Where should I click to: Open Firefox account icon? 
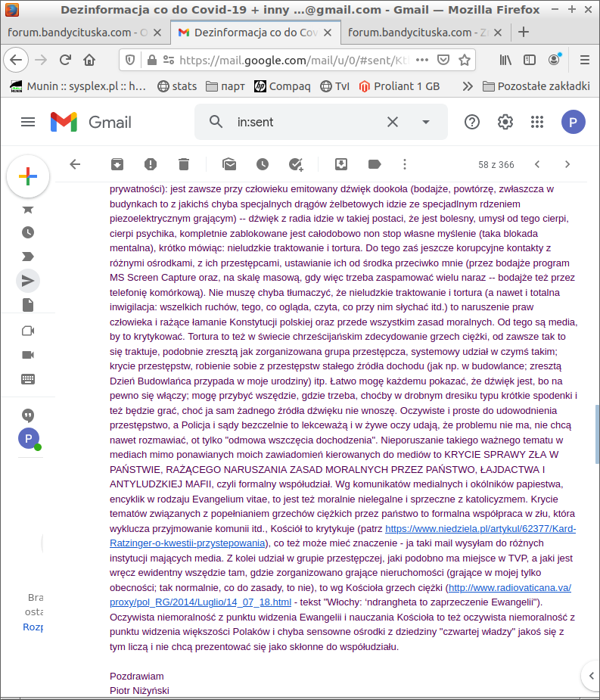554,59
